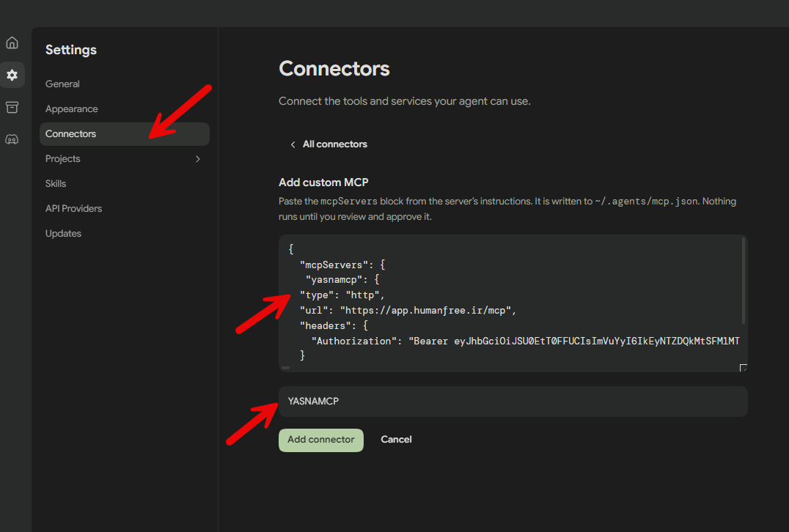The image size is (789, 532).
Task: Open the Home icon in left rail
Action: pyautogui.click(x=12, y=43)
